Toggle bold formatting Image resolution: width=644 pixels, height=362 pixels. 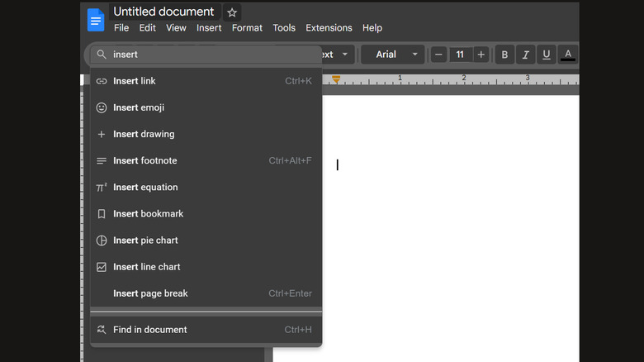pos(504,55)
